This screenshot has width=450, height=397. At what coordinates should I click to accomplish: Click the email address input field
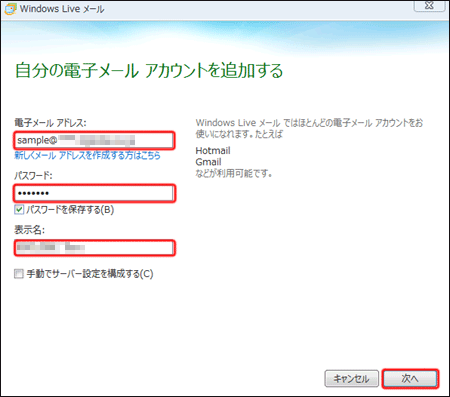(95, 140)
